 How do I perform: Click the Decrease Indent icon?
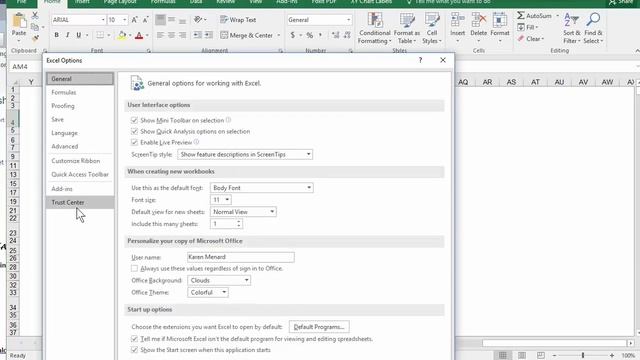tap(197, 35)
